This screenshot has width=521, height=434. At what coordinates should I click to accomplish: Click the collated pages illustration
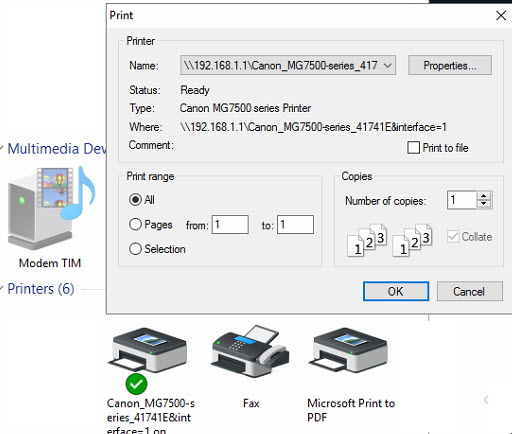coord(390,240)
